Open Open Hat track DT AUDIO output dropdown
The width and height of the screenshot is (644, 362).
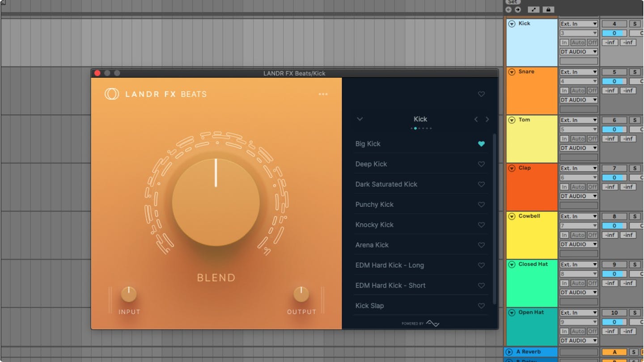(x=579, y=341)
